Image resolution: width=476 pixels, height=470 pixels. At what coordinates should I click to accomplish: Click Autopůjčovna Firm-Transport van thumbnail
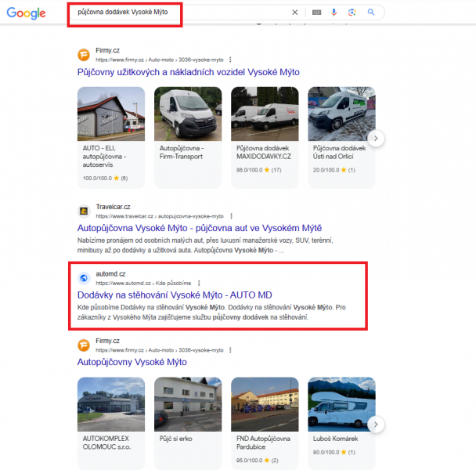point(188,114)
